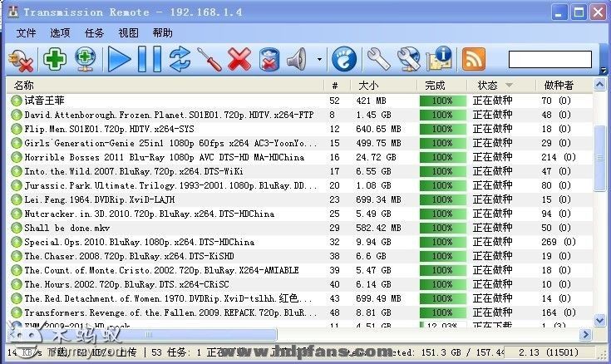The height and width of the screenshot is (364, 611).
Task: Open local settings with the wrench icon
Action: (378, 59)
